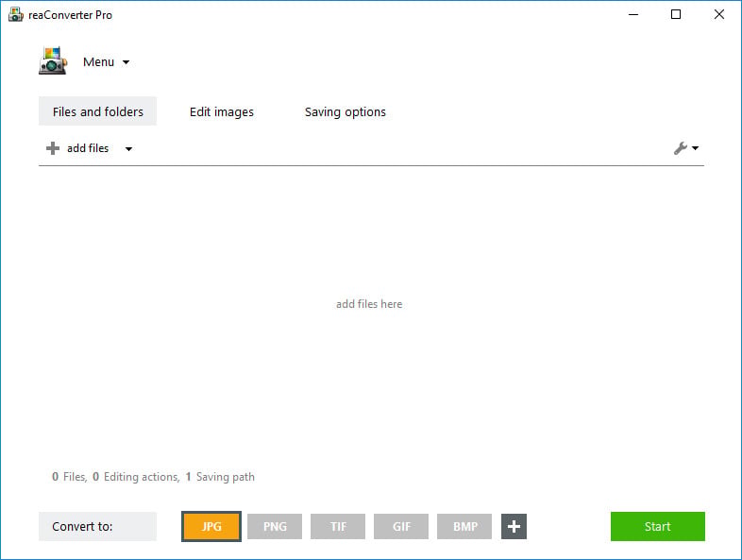Expand the add files dropdown arrow
Viewport: 742px width, 560px height.
click(x=128, y=148)
